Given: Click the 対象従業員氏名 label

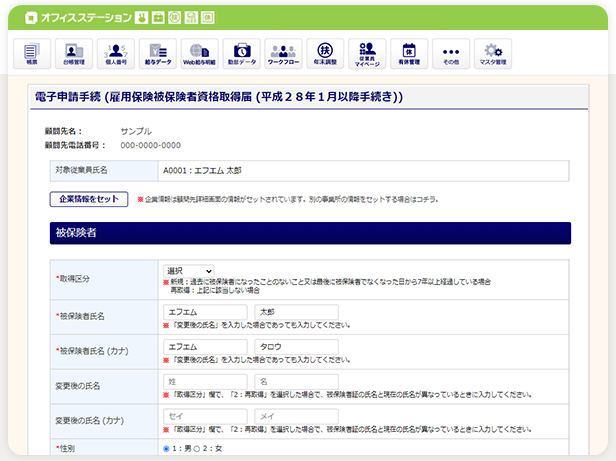Looking at the screenshot, I should click(81, 170).
